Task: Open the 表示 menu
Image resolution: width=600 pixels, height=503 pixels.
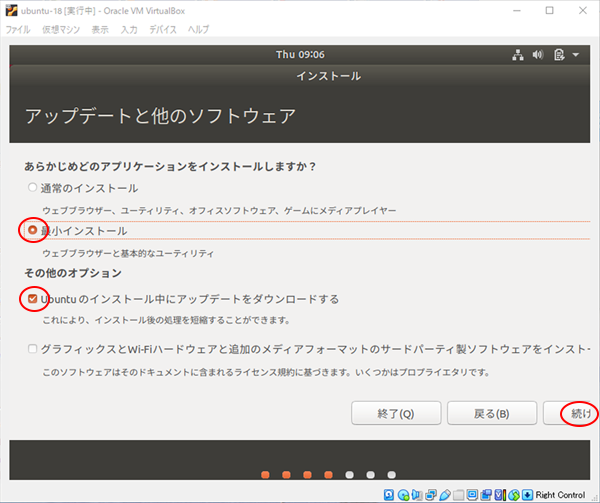Action: pyautogui.click(x=100, y=29)
